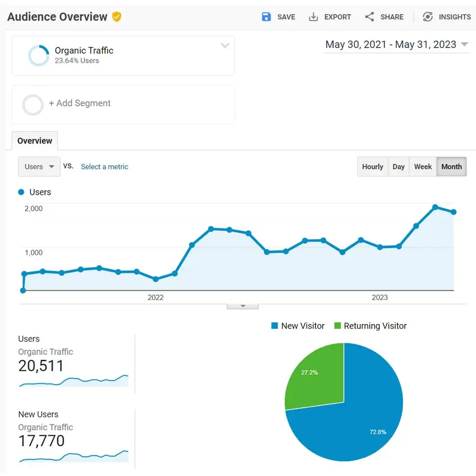476x476 pixels.
Task: Select Day granularity for the graph
Action: (x=399, y=166)
